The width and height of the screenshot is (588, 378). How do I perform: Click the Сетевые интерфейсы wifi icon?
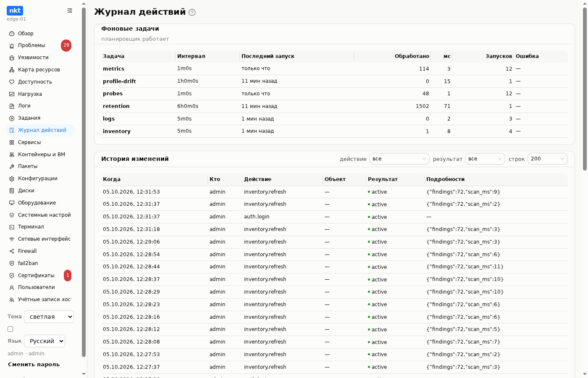coord(12,239)
